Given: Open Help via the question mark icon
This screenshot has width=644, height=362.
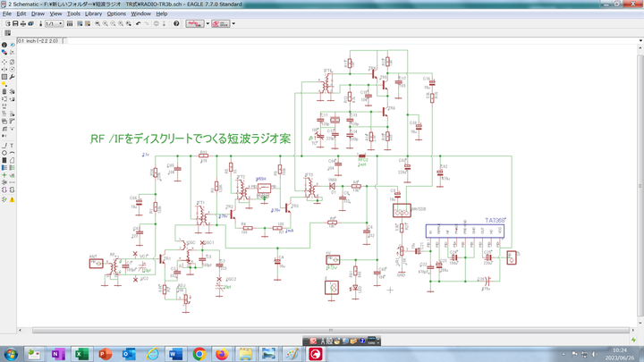Looking at the screenshot, I should [176, 23].
